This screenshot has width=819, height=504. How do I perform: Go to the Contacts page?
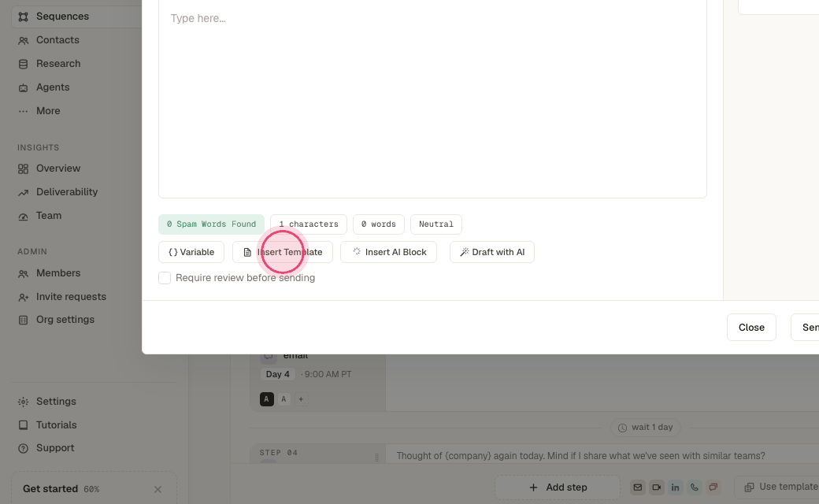pos(57,40)
